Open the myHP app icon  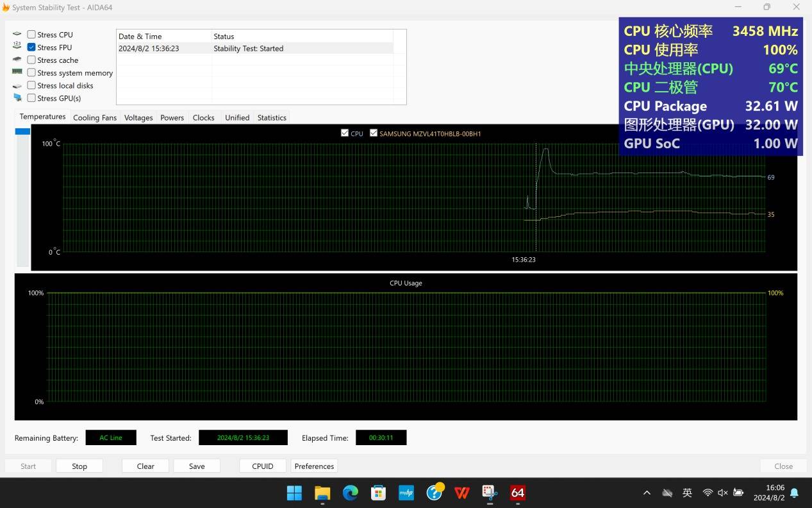(406, 493)
